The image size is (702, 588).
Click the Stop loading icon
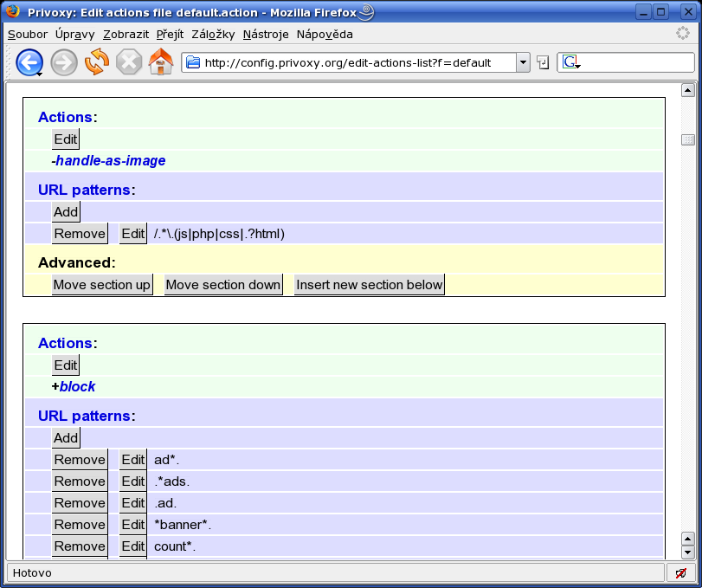129,61
